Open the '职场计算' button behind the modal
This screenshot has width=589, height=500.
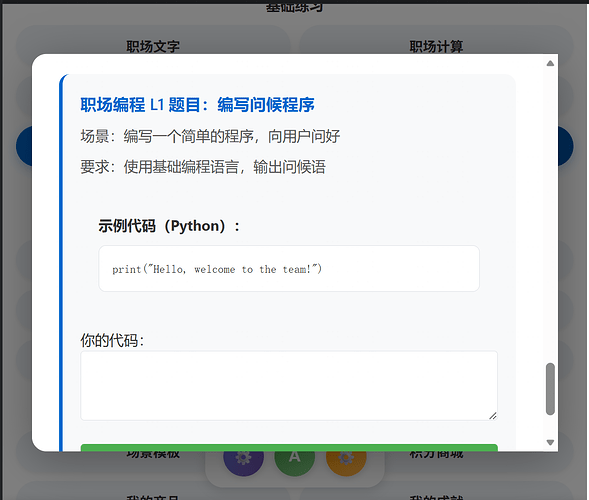pyautogui.click(x=436, y=40)
